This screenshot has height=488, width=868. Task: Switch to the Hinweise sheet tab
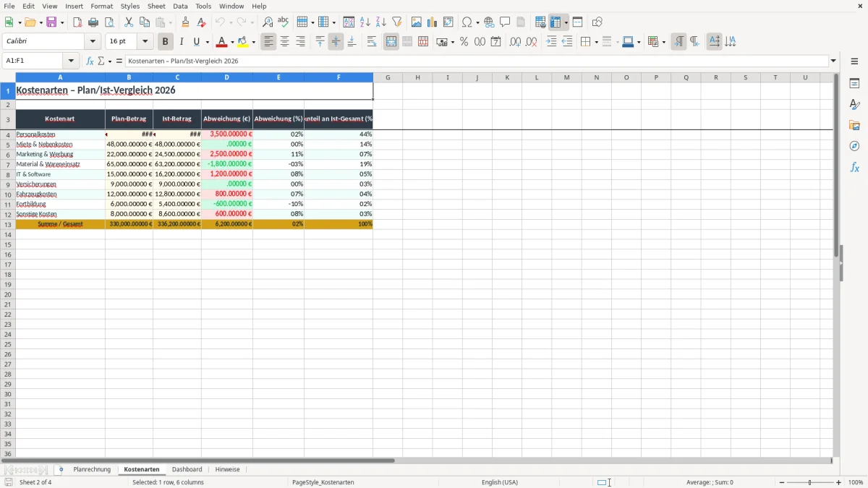point(227,469)
